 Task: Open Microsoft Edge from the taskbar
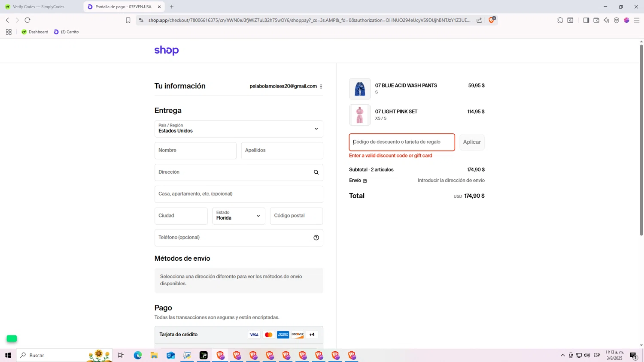click(138, 355)
